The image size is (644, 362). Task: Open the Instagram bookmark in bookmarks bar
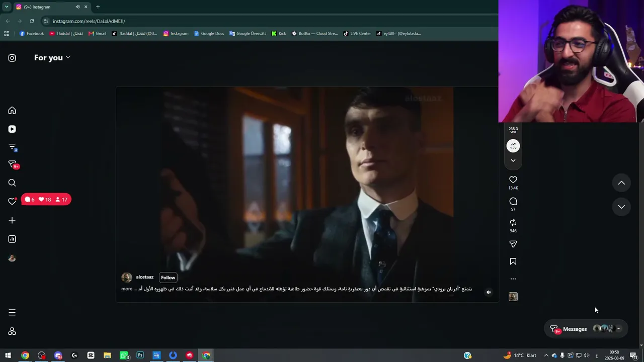tap(176, 34)
